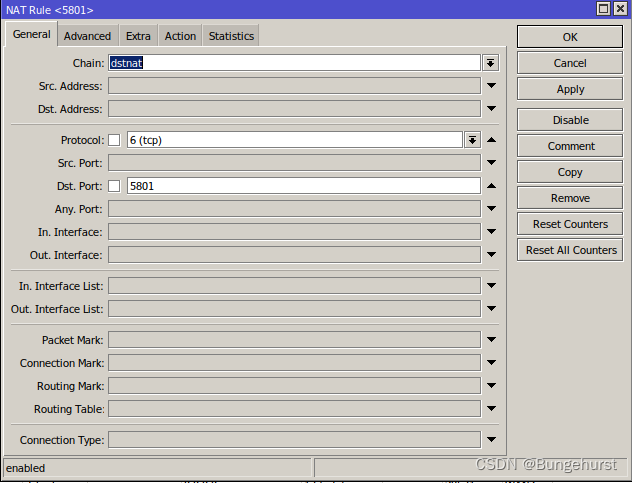Copy the NAT rule
Image resolution: width=632 pixels, height=483 pixels.
coord(570,172)
